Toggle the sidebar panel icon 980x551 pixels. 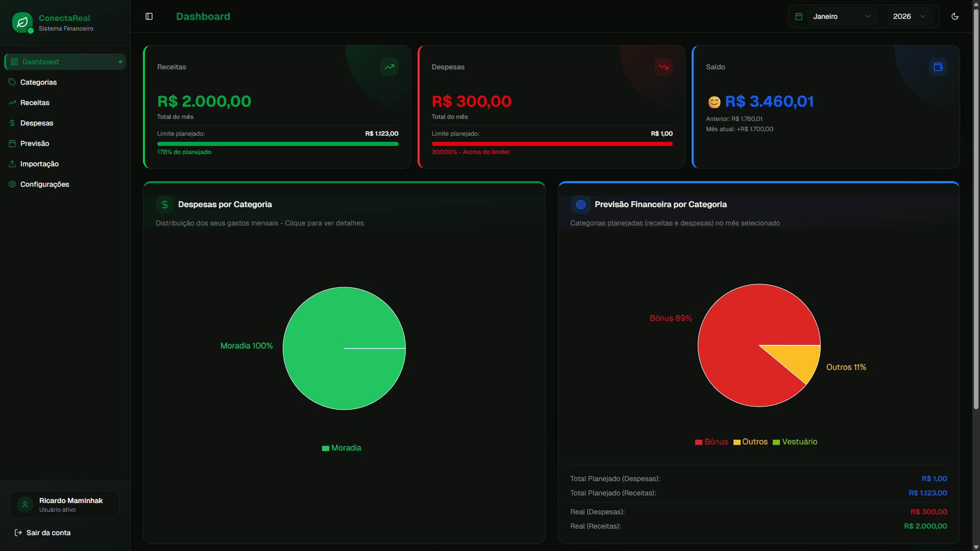[x=149, y=16]
